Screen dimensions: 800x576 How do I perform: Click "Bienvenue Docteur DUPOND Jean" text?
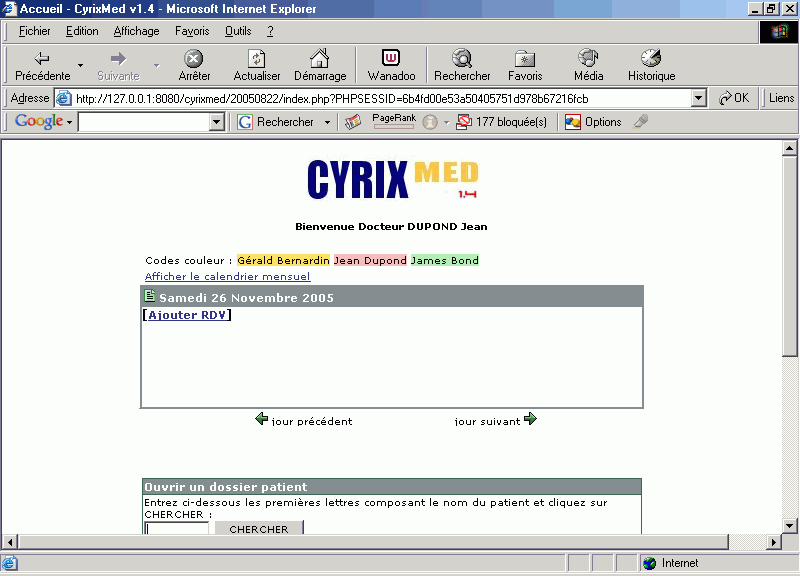[391, 227]
